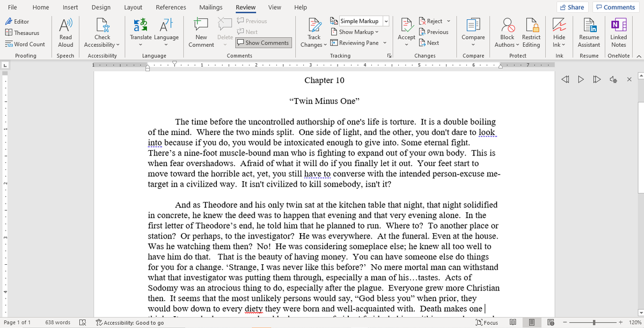Click the vertical scrollbar down arrow

640,313
